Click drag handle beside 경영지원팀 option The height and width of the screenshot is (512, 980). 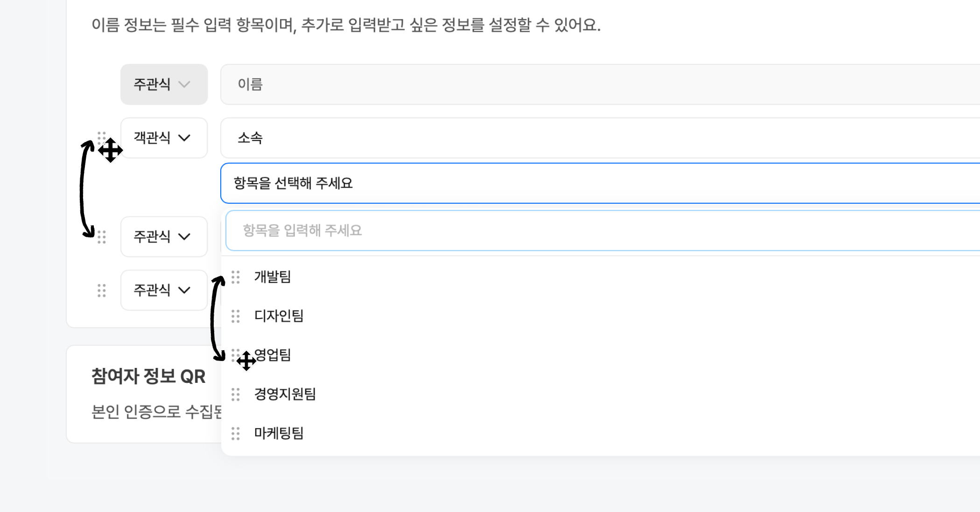236,394
